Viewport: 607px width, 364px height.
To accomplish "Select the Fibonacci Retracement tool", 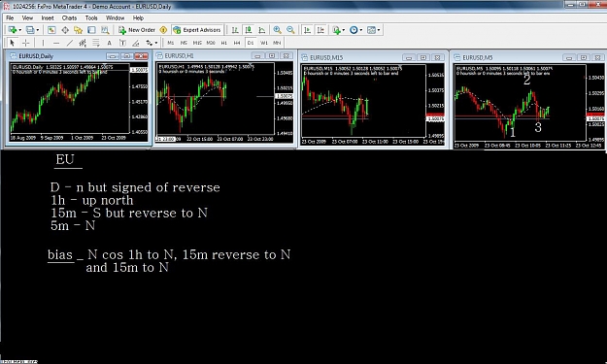I will [x=95, y=43].
